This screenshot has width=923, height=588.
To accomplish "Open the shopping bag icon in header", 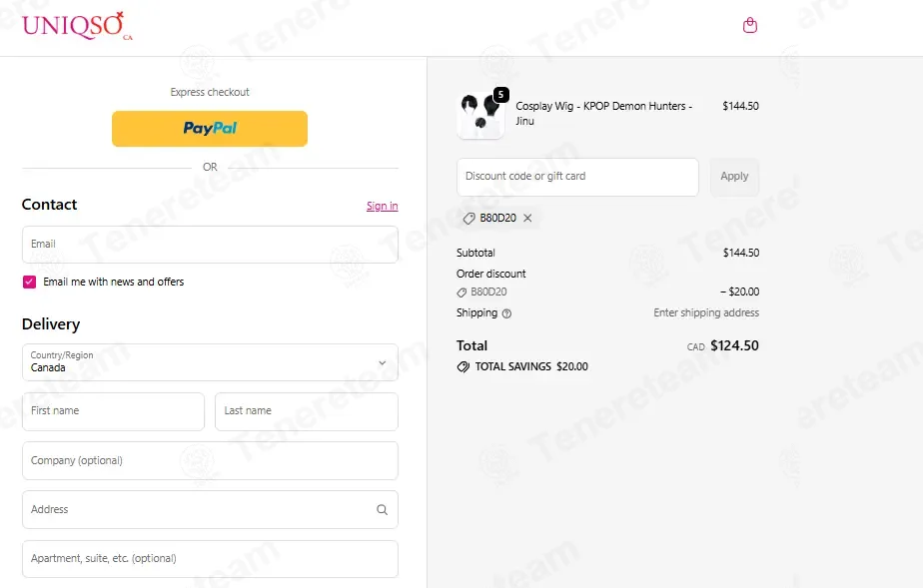I will coord(749,25).
